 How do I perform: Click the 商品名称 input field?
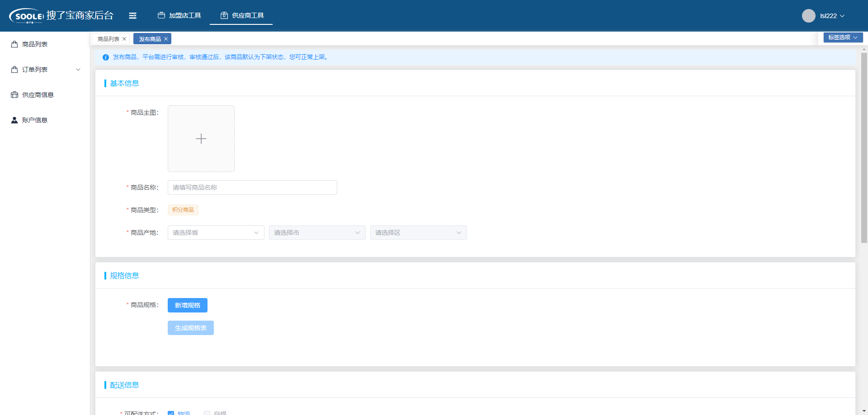[x=252, y=187]
